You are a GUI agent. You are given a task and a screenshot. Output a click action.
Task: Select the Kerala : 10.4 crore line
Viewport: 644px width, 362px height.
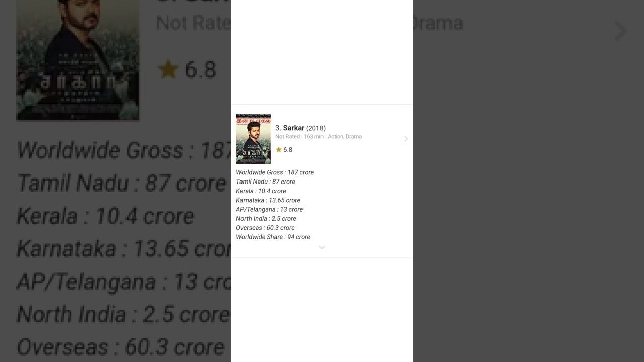(x=261, y=191)
